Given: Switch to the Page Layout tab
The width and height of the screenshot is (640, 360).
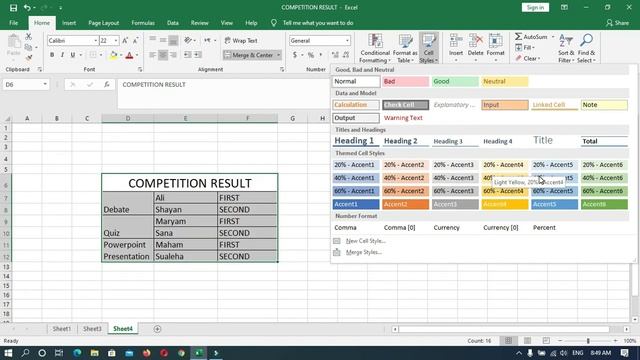Looking at the screenshot, I should click(x=104, y=23).
